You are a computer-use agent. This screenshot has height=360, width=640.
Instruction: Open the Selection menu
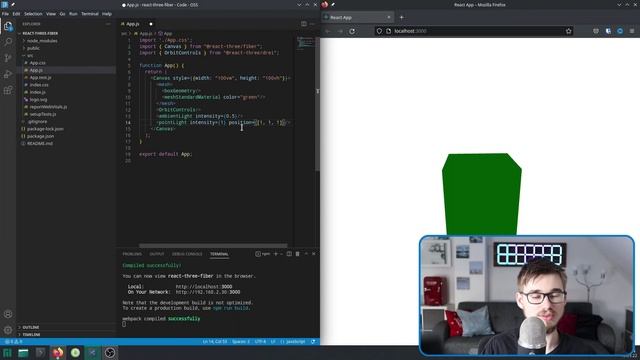point(33,14)
